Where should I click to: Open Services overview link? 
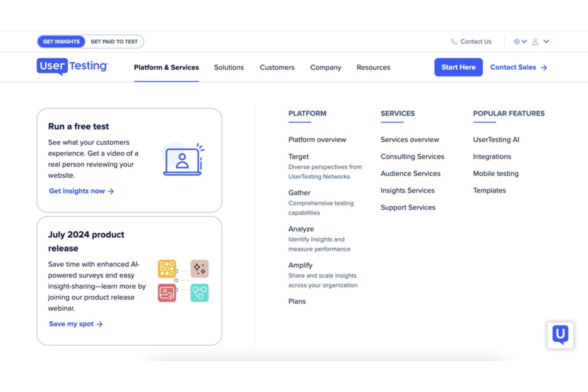pyautogui.click(x=410, y=139)
